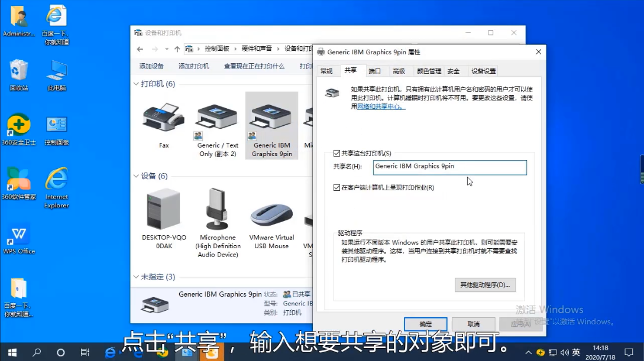This screenshot has width=644, height=361.
Task: Uncheck 共享这台打印机 checkbox
Action: pyautogui.click(x=337, y=154)
